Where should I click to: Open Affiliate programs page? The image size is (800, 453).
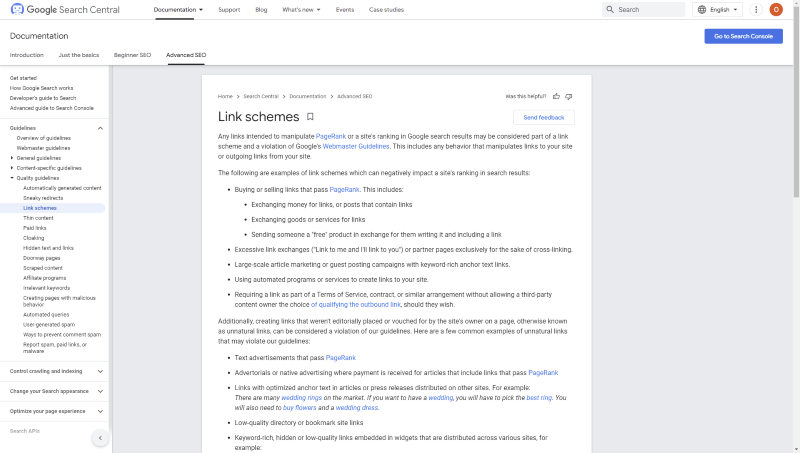(44, 278)
